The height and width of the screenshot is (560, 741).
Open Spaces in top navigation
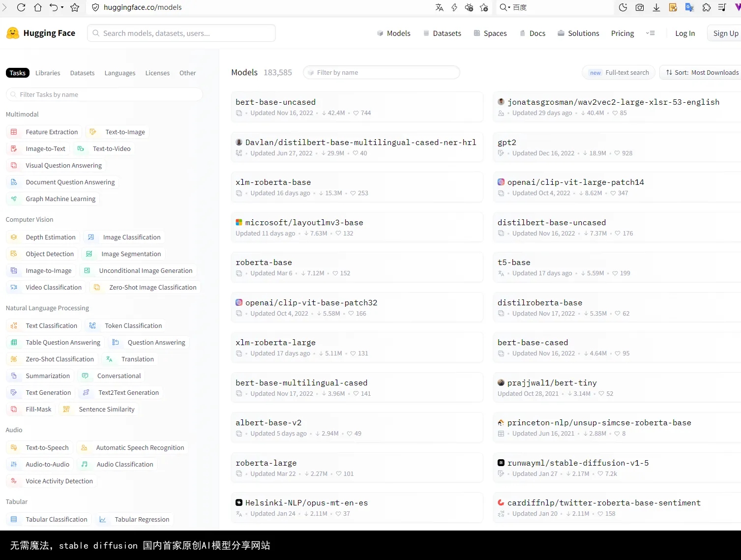[490, 33]
